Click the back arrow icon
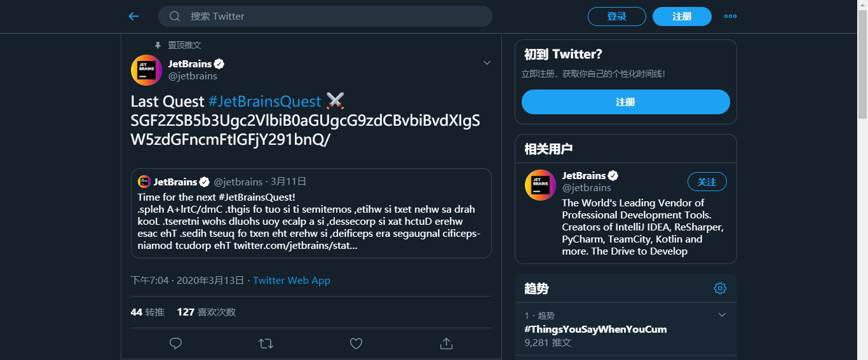 click(x=133, y=17)
